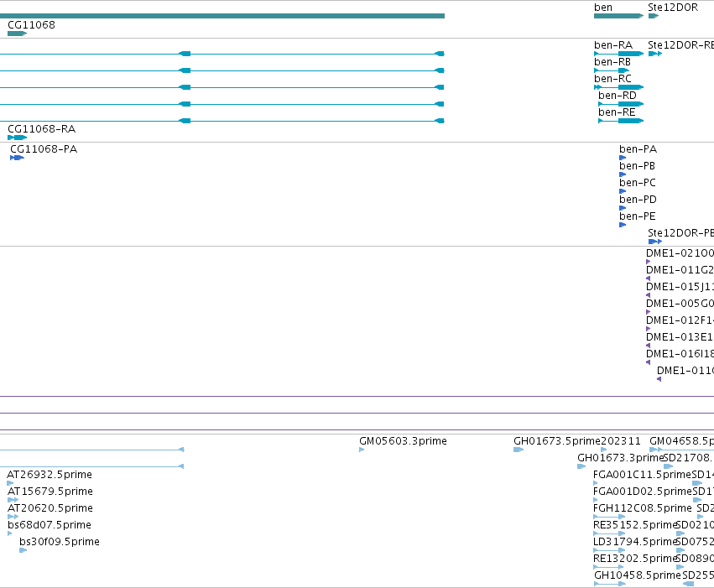This screenshot has width=714, height=588.
Task: Click the CG11068-PA protein label
Action: pyautogui.click(x=44, y=150)
